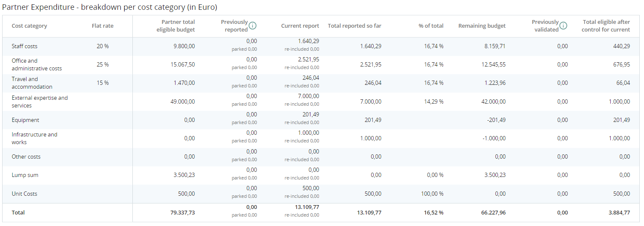Click negative remaining budget -1.000,00 value
Screen dimensions: 644x226
tap(493, 138)
